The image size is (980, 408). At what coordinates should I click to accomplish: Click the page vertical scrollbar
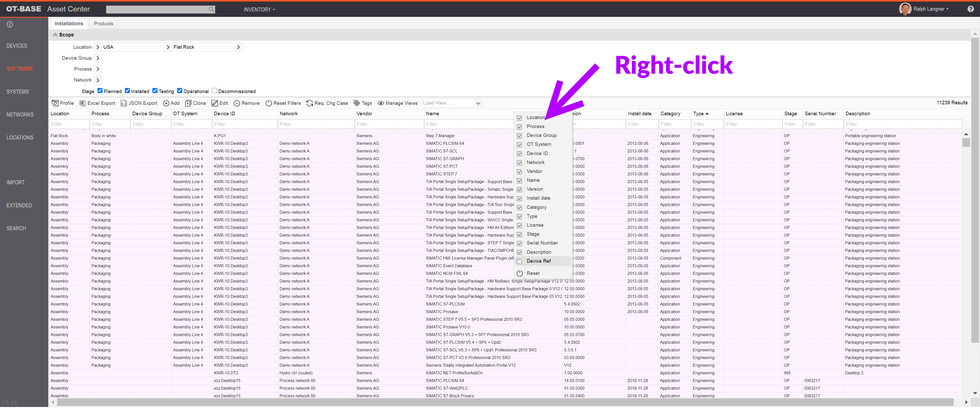pos(975,190)
